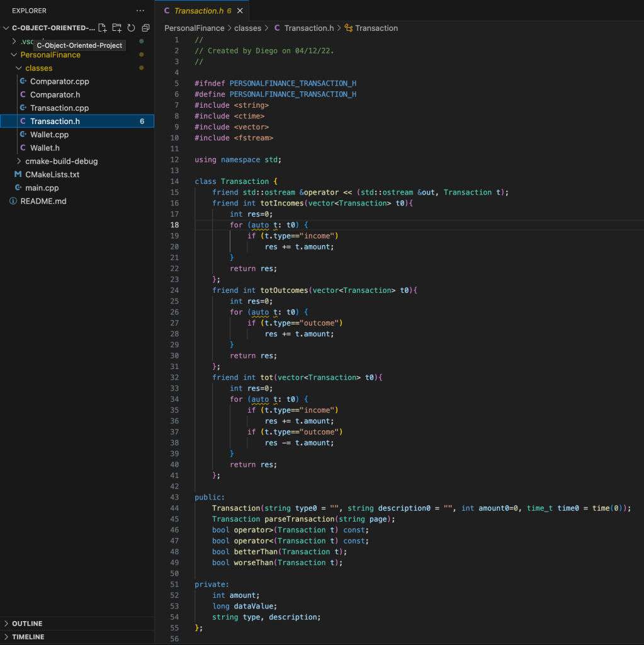The height and width of the screenshot is (645, 644).
Task: Refresh the Explorer file tree
Action: 131,28
